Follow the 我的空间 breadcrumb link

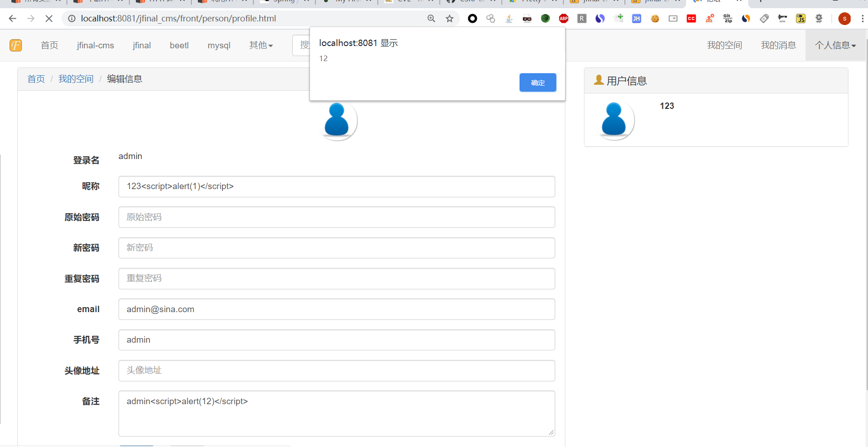pos(76,79)
